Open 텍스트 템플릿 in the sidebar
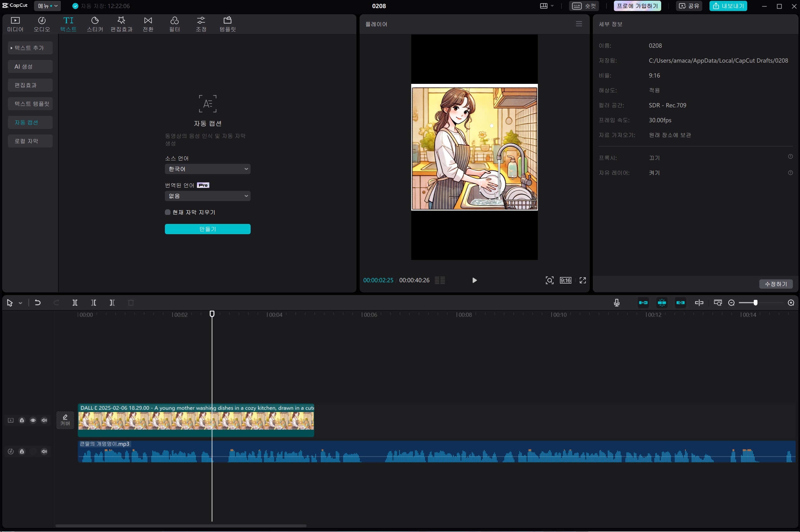The width and height of the screenshot is (800, 532). point(30,104)
